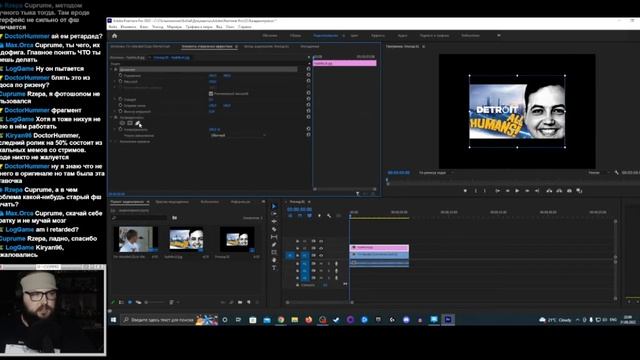
Task: Switch to Effect Controls tab
Action: tap(207, 47)
